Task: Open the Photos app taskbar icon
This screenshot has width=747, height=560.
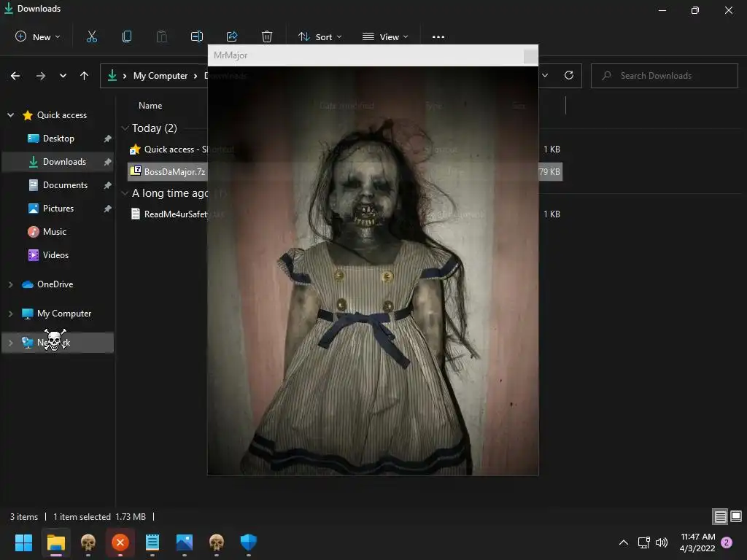Action: coord(185,542)
